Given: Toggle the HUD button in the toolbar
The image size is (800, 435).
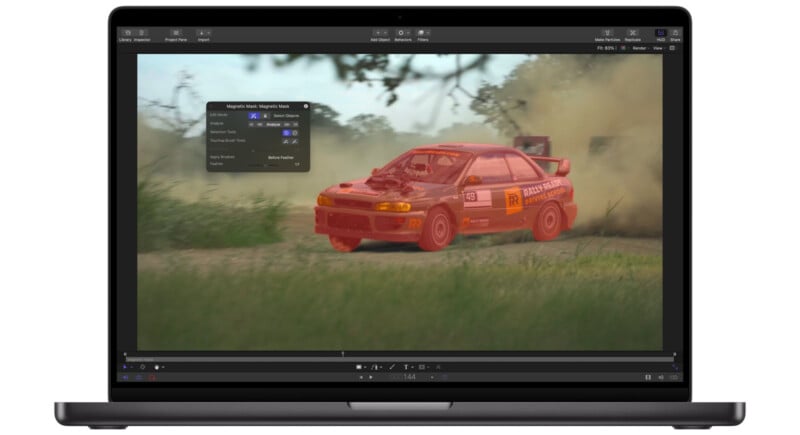Looking at the screenshot, I should pos(661,35).
